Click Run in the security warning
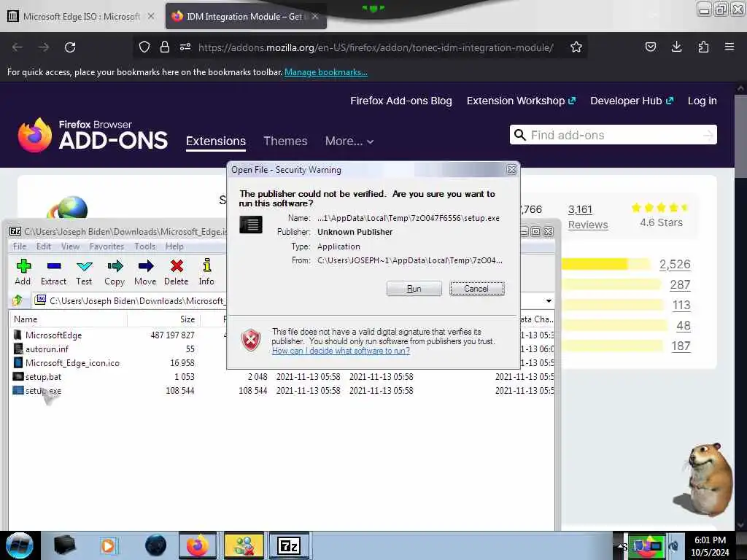The image size is (747, 560). [x=414, y=289]
